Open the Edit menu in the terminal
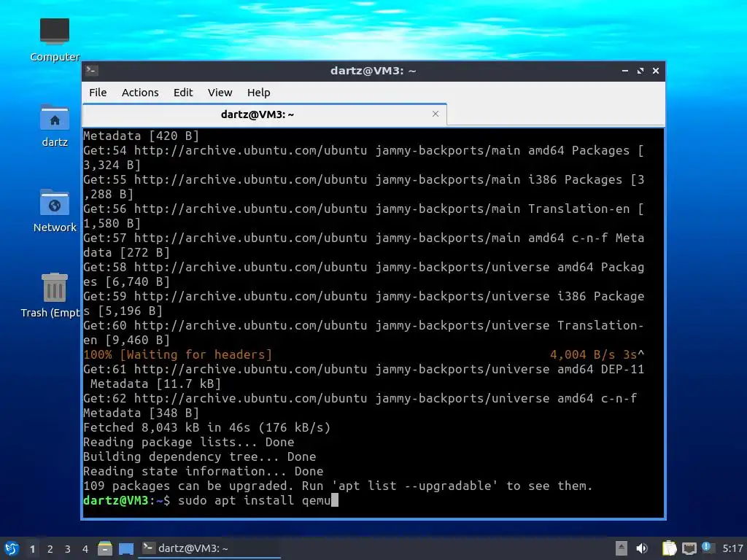Screen dimensions: 747x560 coord(183,93)
